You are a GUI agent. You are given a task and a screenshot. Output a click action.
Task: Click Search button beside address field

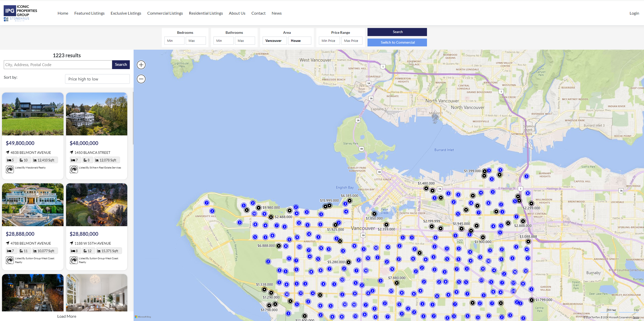[x=121, y=65]
